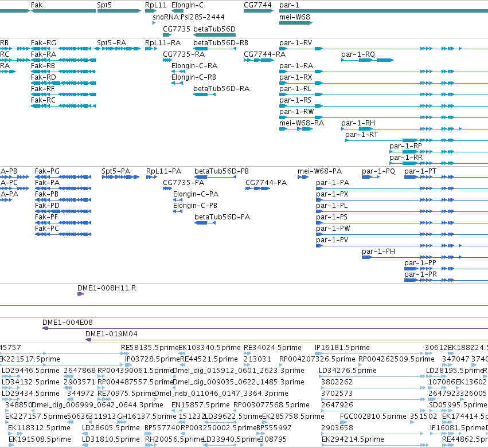Select the par-1-RH transcript
Viewport: 488px width, 448px height.
[415, 129]
